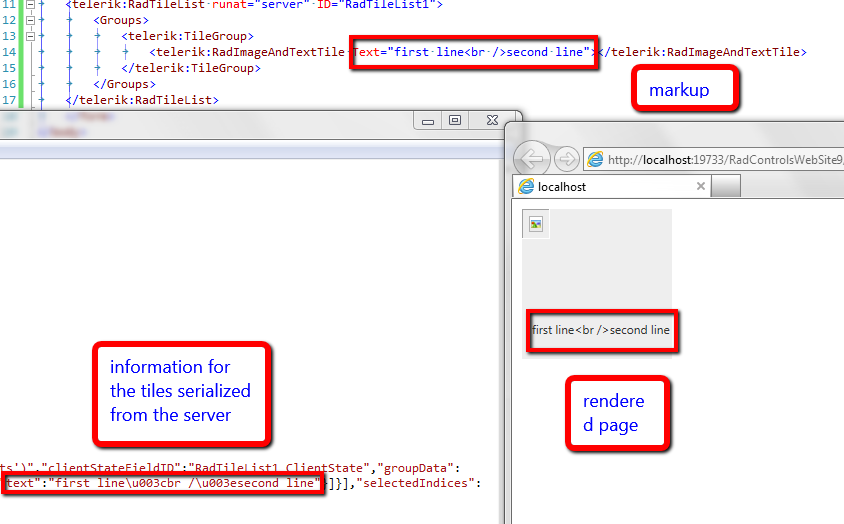
Task: Click the rendered tile text 'first line<br />second line'
Action: [x=601, y=330]
